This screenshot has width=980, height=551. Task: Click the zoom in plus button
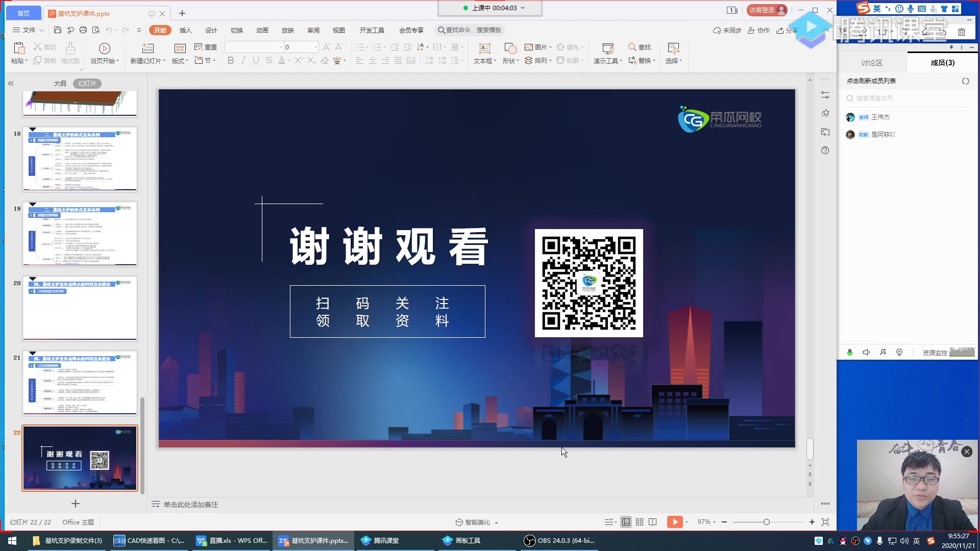click(812, 522)
